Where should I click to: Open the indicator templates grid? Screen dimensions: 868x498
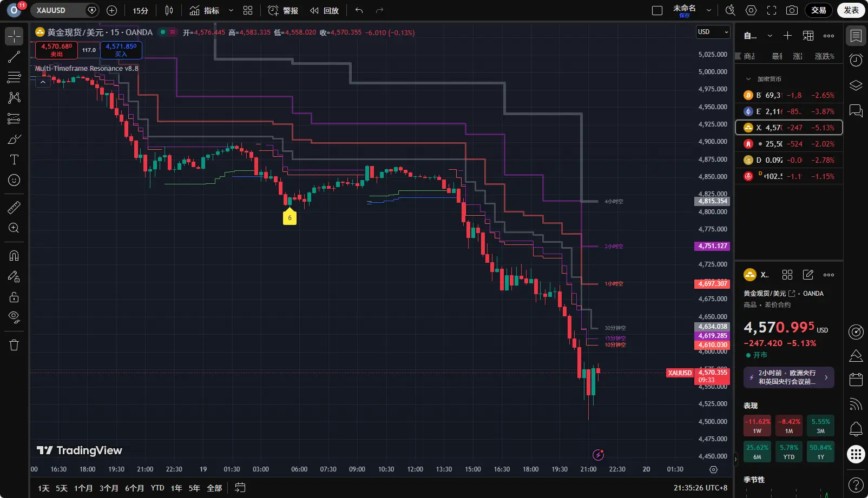click(x=248, y=10)
